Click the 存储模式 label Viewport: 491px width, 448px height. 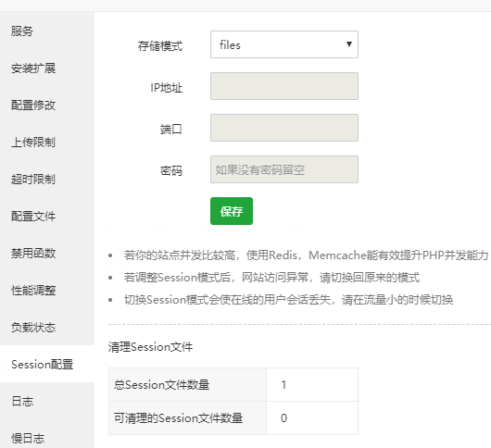tap(160, 45)
